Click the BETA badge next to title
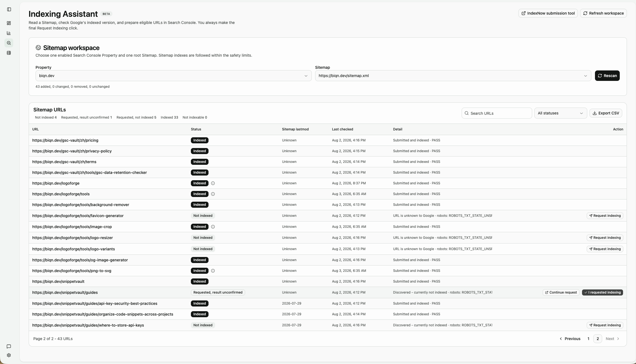This screenshot has height=364, width=636. [106, 14]
